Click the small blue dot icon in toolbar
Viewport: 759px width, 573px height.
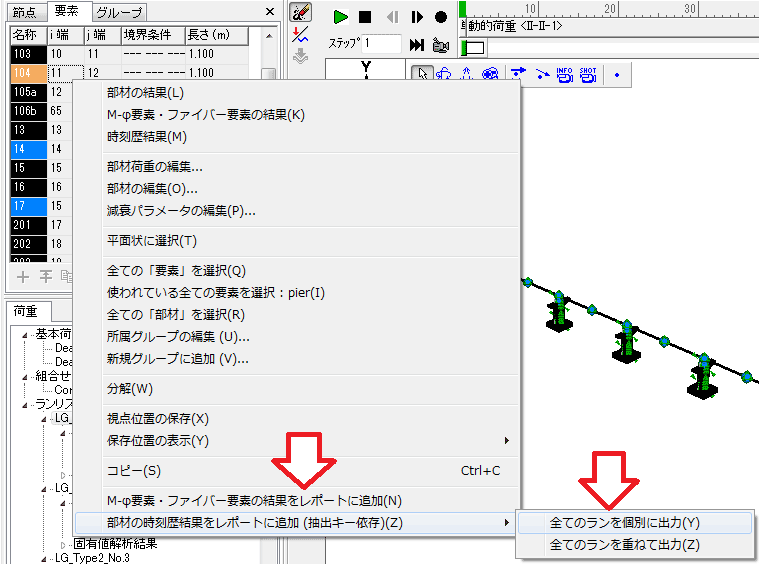coord(617,75)
